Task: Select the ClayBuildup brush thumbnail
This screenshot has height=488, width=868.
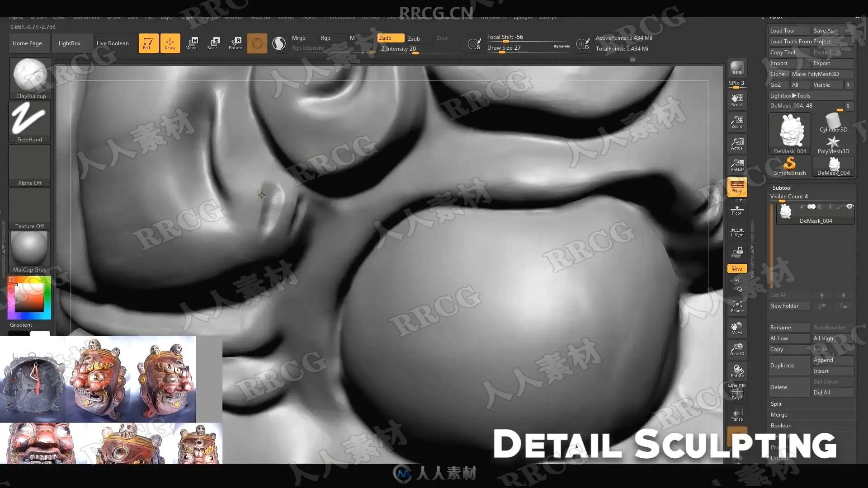Action: (x=30, y=78)
